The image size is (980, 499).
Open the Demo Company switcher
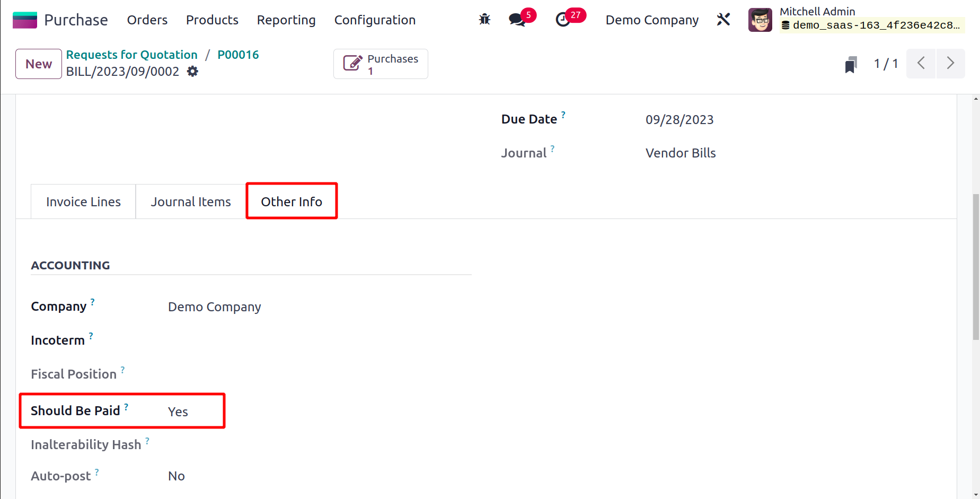652,20
